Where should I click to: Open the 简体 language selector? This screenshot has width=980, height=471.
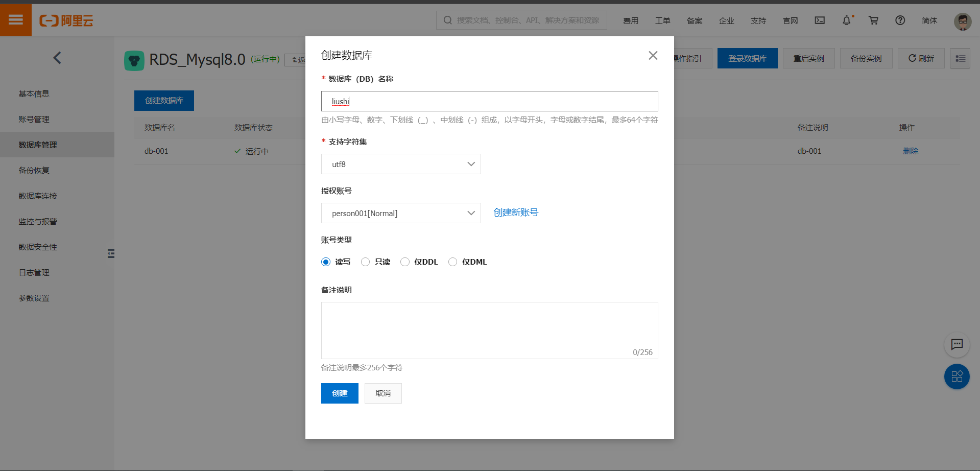click(929, 20)
